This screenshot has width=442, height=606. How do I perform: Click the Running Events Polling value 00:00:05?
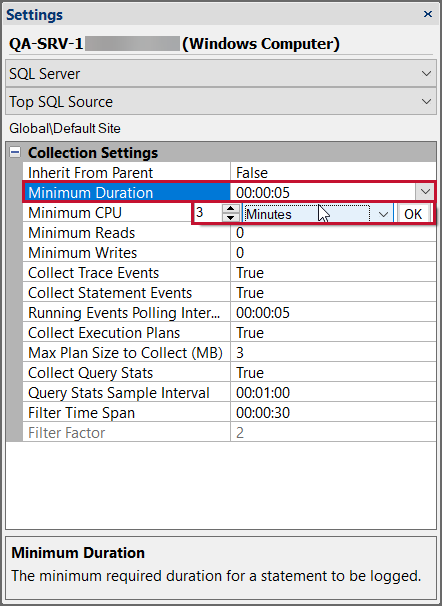[263, 313]
